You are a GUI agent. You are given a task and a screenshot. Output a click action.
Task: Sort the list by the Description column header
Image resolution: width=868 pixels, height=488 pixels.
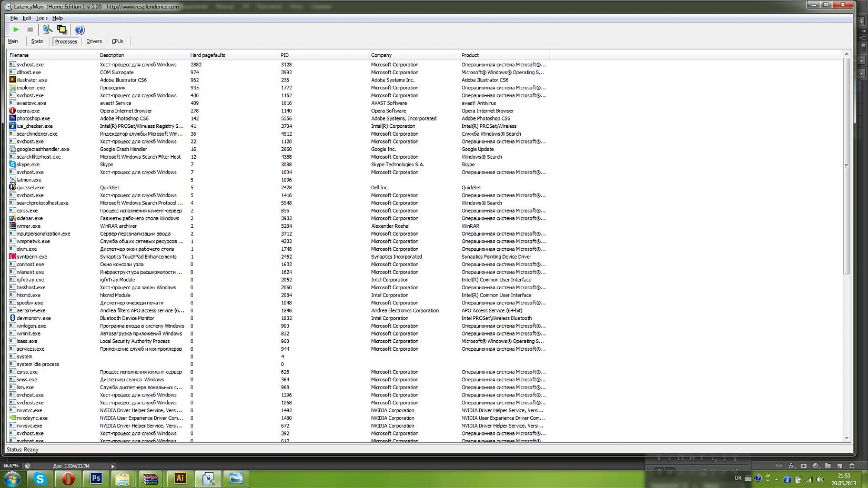click(143, 55)
